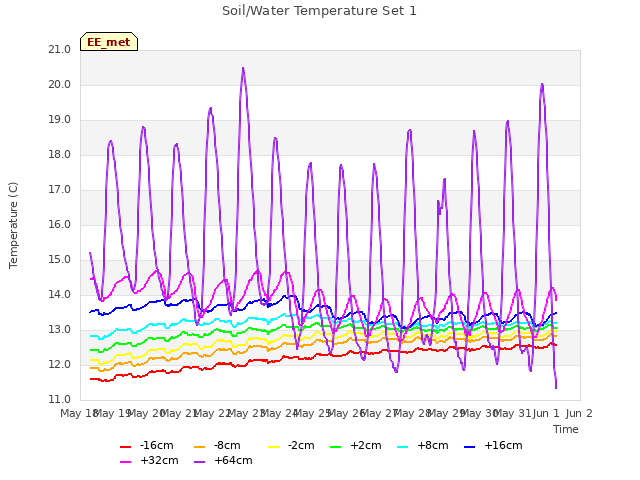The width and height of the screenshot is (640, 480).
Task: Select the -16cm legend label
Action: tap(157, 445)
